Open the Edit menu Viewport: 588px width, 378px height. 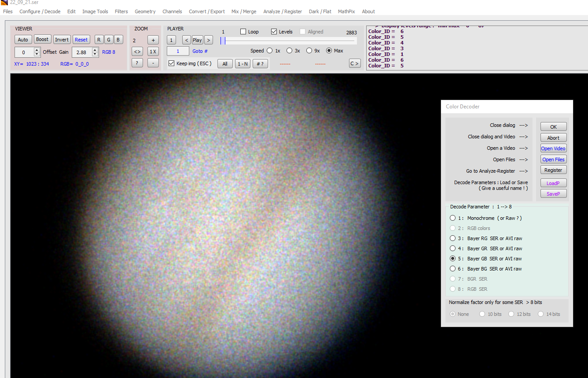click(71, 11)
